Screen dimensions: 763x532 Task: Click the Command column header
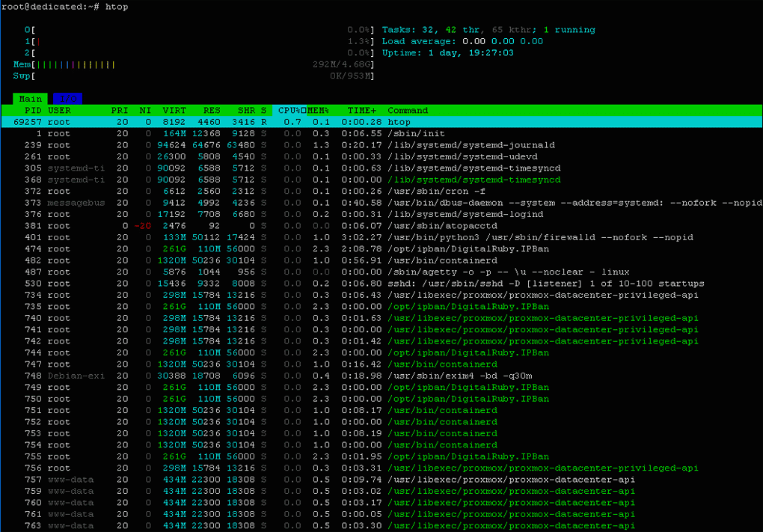click(408, 109)
